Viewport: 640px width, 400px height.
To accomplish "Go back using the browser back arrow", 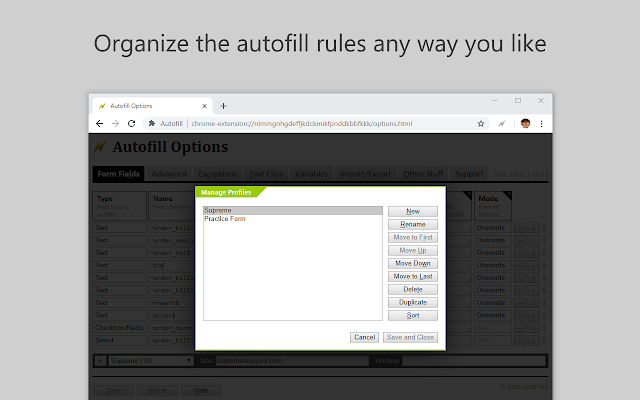I will pyautogui.click(x=99, y=124).
